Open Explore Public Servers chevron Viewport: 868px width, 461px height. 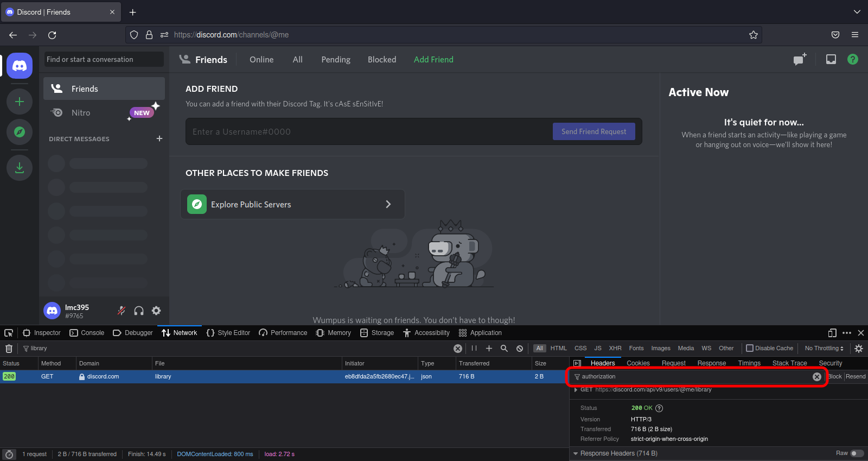coord(388,204)
